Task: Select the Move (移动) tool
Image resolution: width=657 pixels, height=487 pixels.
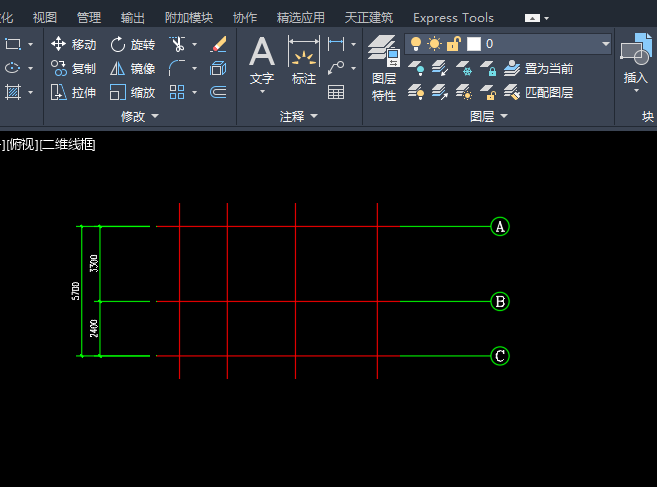Action: point(73,44)
